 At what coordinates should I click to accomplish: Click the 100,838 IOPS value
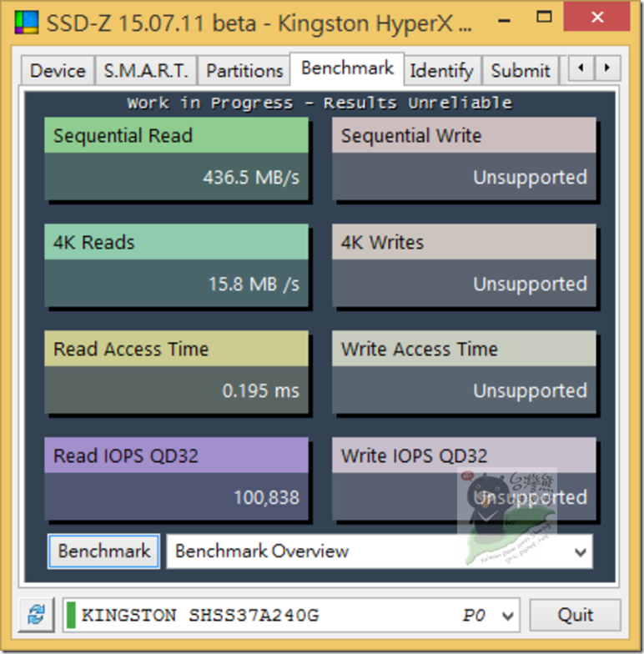tap(267, 497)
